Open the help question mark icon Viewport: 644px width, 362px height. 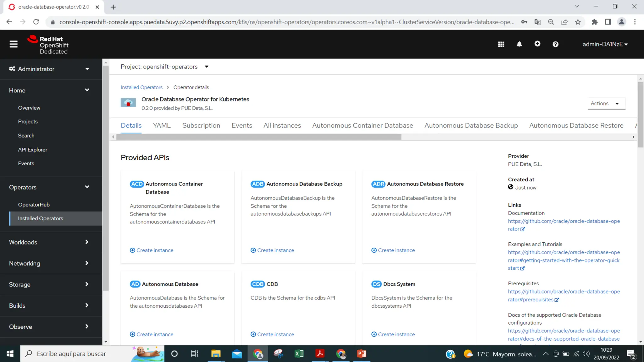point(555,44)
